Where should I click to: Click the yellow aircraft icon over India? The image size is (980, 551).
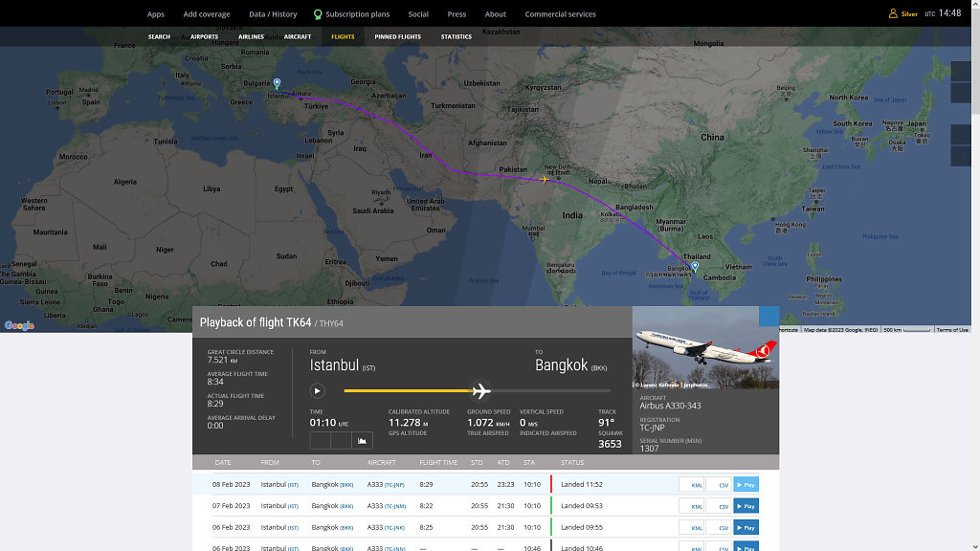[544, 179]
